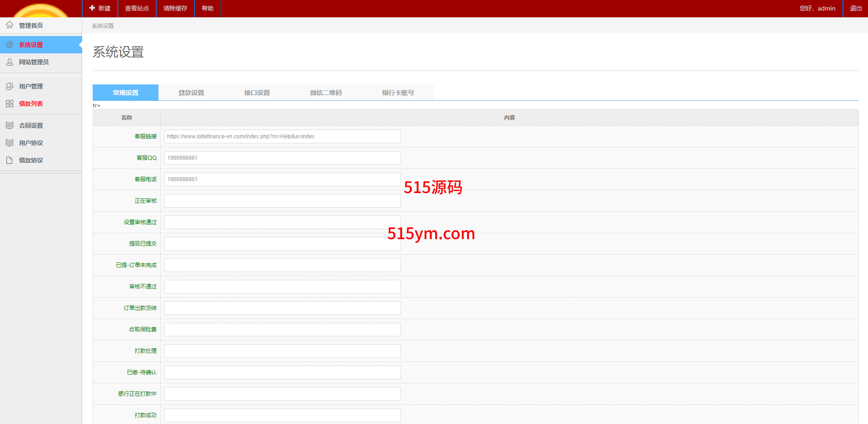Select the 微信二维码 tab
Screen dimensions: 868x424
(326, 93)
